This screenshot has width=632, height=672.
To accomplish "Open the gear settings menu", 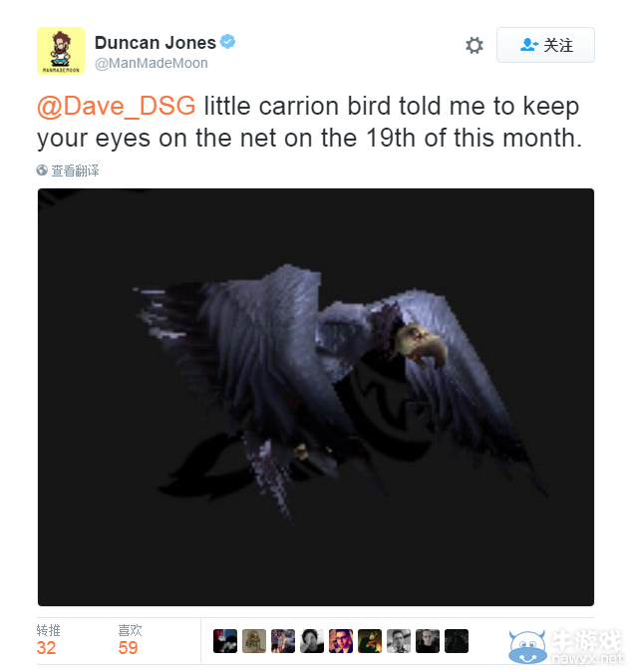I will click(x=474, y=46).
